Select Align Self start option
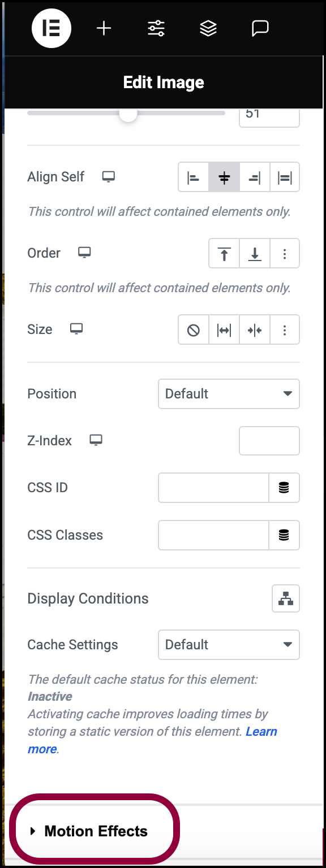This screenshot has width=326, height=868. click(194, 177)
